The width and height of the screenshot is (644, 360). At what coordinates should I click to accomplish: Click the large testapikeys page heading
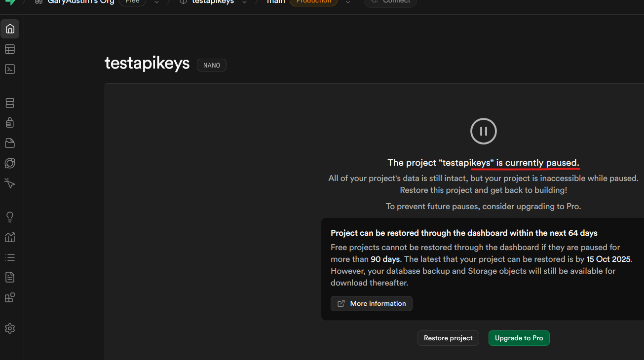pyautogui.click(x=147, y=63)
